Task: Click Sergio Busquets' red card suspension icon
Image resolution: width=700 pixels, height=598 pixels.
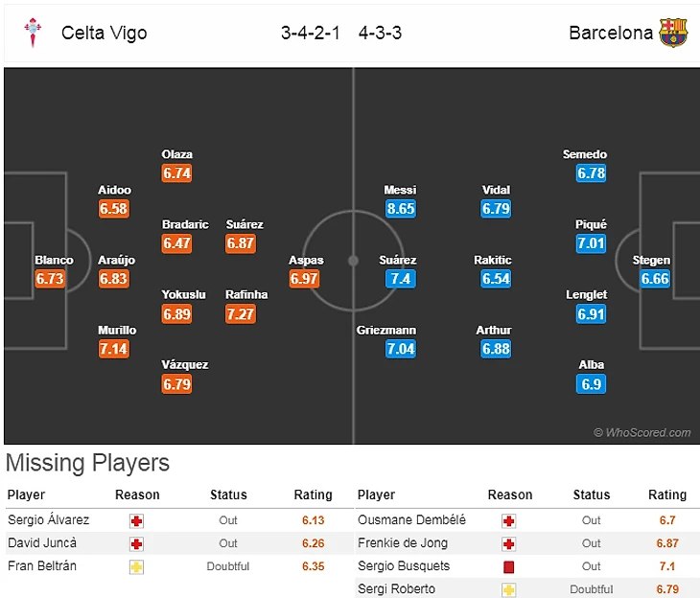Action: coord(509,566)
